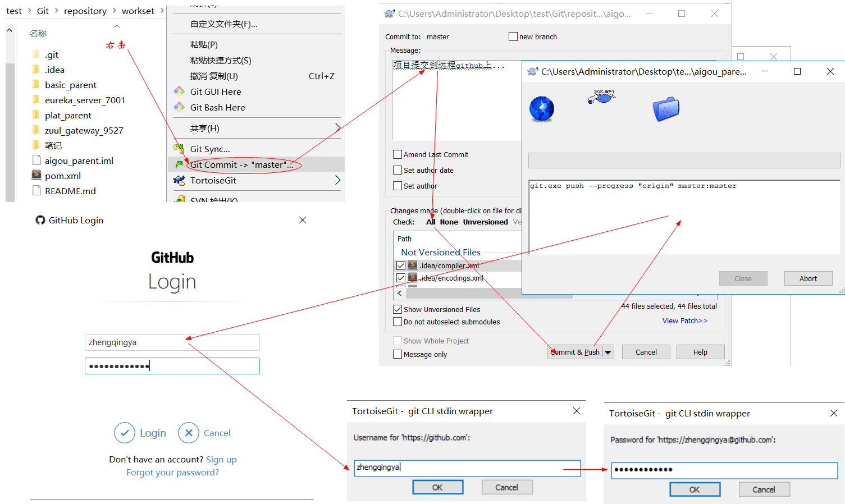
Task: Click OK in the Password prompt dialog
Action: coord(695,489)
